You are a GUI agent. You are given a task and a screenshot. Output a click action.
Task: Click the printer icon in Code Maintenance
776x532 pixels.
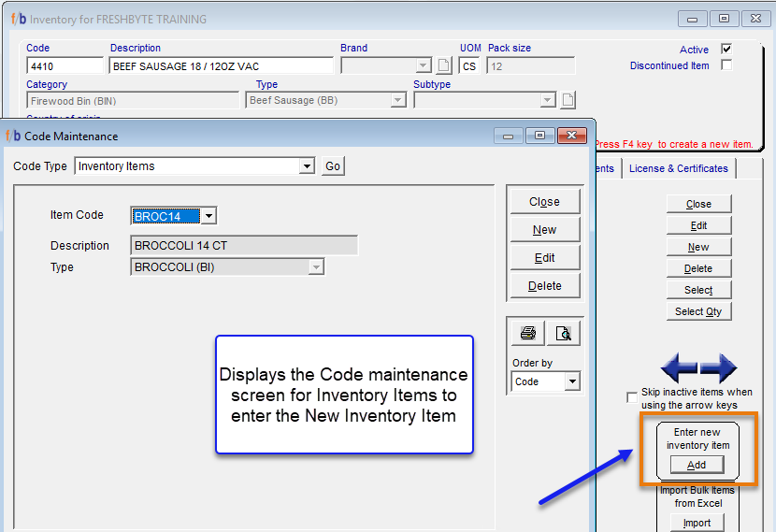point(527,334)
